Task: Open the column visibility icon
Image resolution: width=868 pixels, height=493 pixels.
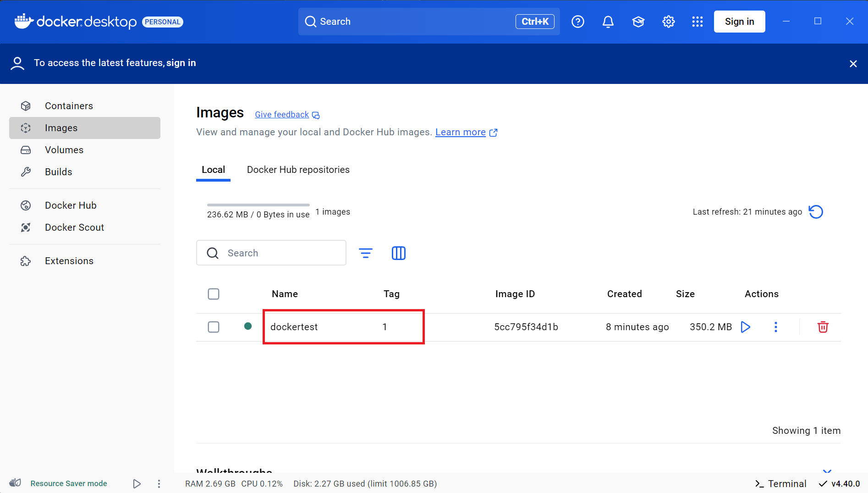Action: point(399,253)
